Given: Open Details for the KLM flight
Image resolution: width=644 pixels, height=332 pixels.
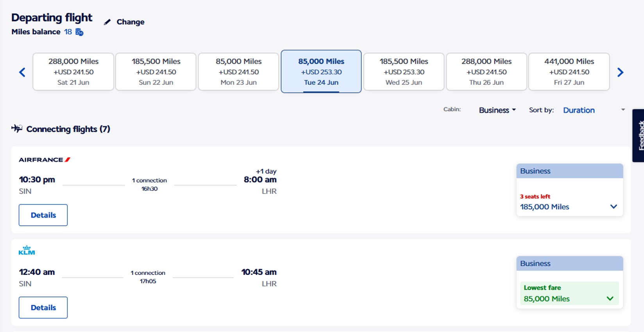Looking at the screenshot, I should [x=43, y=307].
